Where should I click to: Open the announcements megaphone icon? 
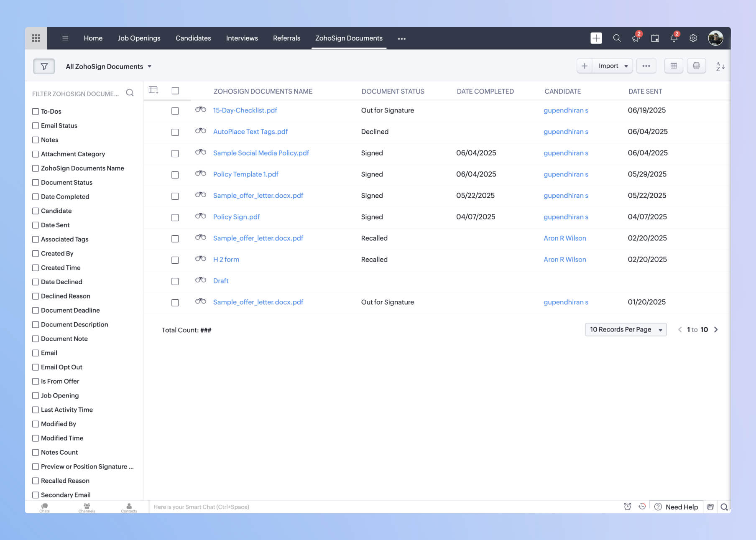coord(636,38)
